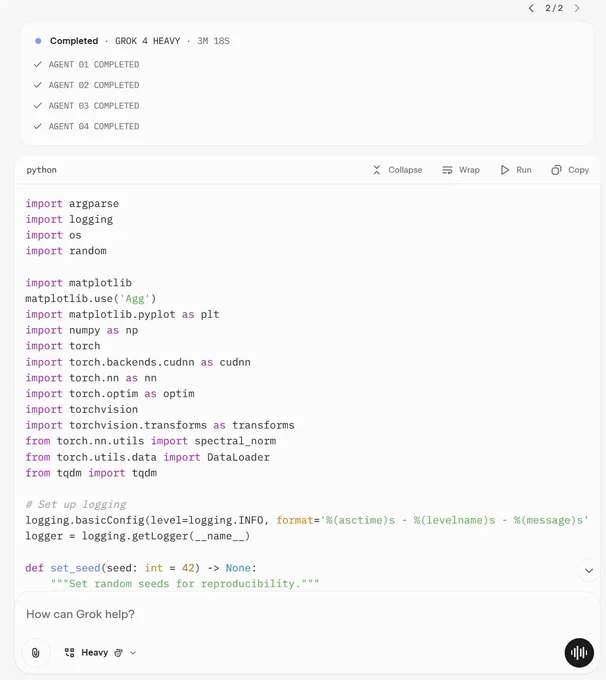The width and height of the screenshot is (606, 680).
Task: Click the Copy overlapping squares icon
Action: tap(556, 170)
